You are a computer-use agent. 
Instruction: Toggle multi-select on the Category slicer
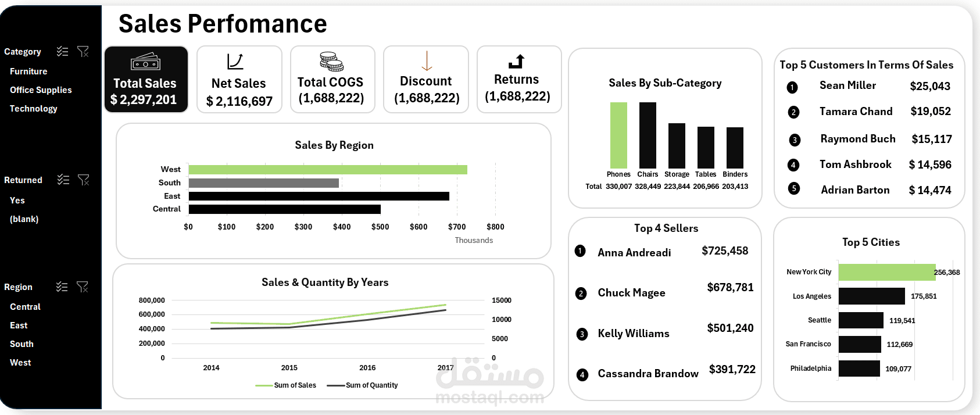(62, 52)
